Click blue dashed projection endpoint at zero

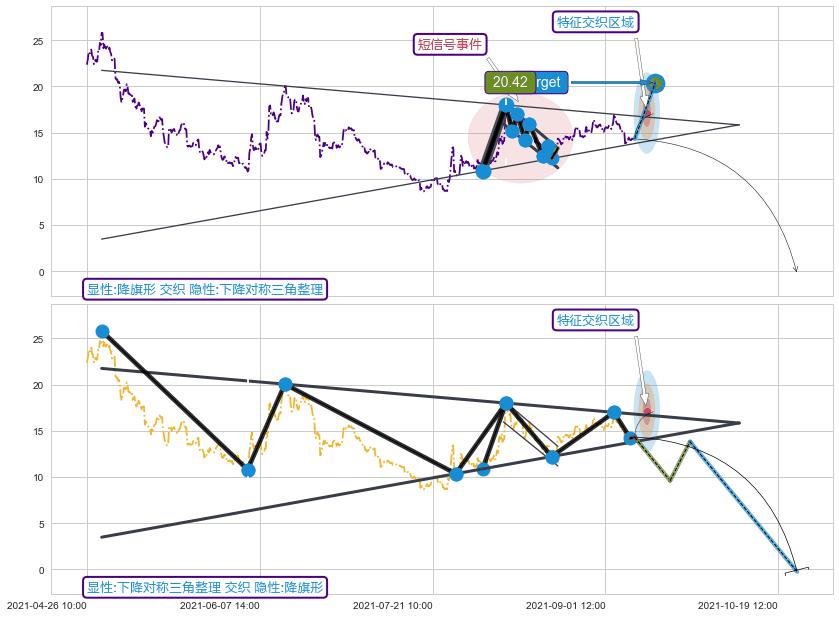pos(796,570)
